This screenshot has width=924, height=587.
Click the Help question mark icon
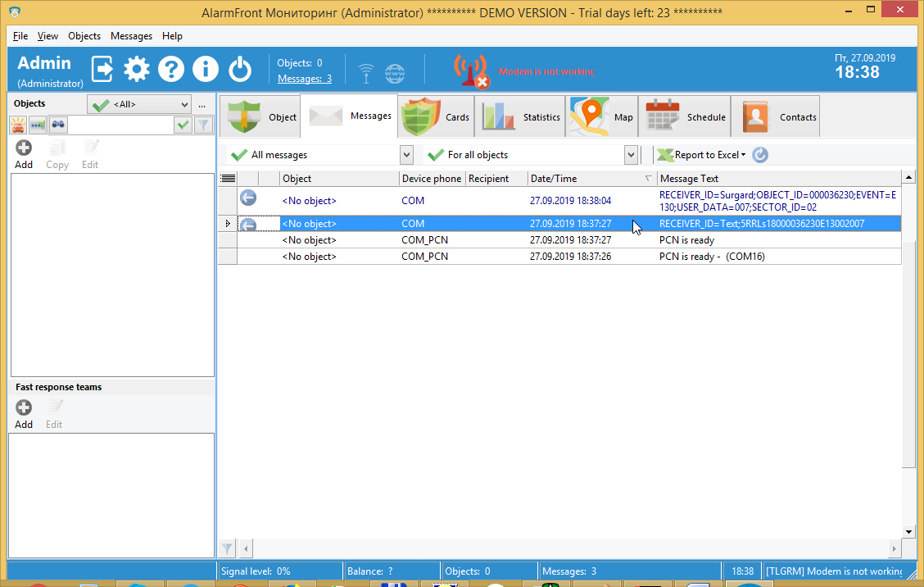tap(170, 69)
